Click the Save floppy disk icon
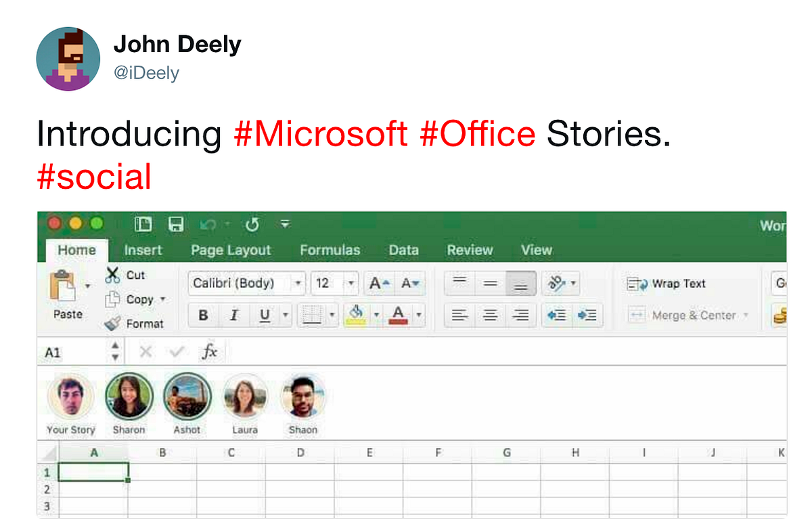 click(176, 224)
